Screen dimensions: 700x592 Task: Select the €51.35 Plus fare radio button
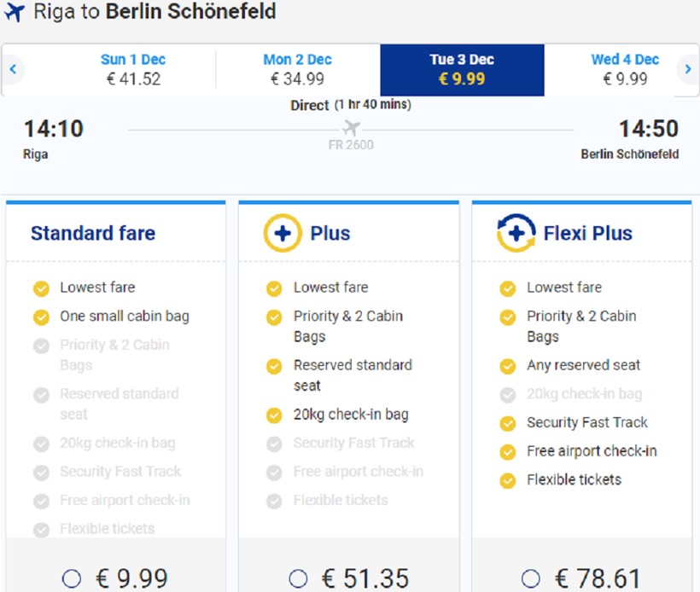point(298,578)
